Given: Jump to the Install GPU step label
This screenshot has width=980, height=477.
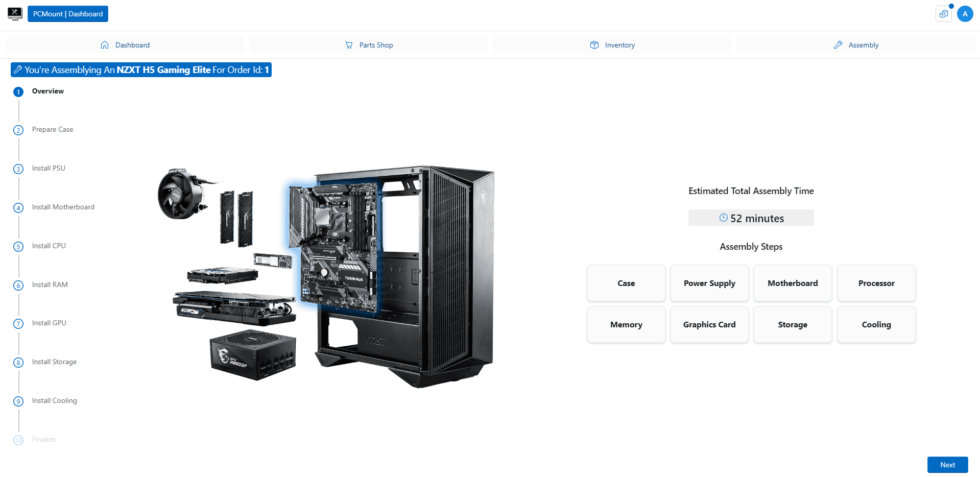Looking at the screenshot, I should 49,323.
